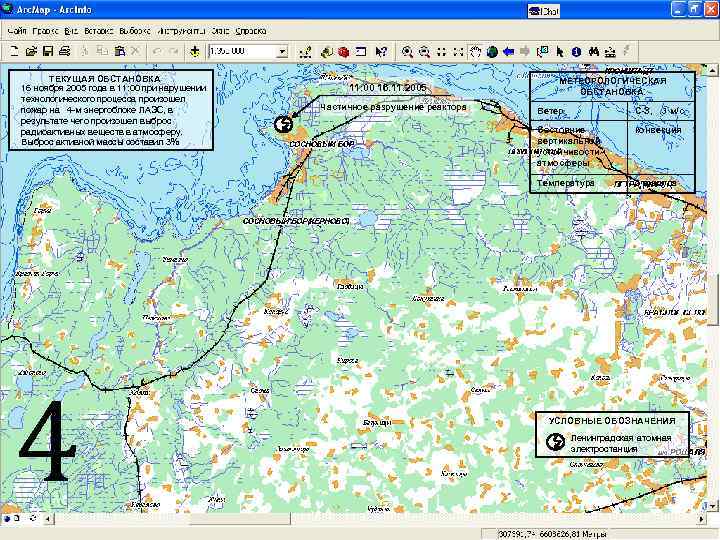
Task: Activate the Pan hand tool
Action: pyautogui.click(x=475, y=52)
